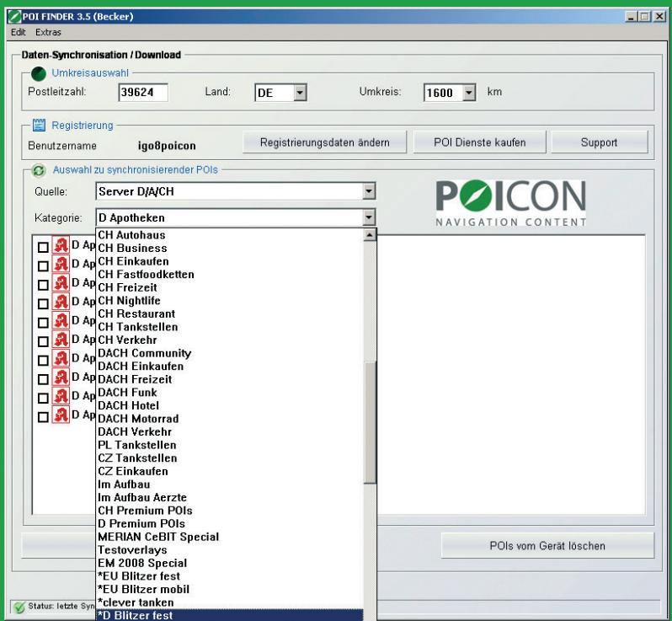Select D Premium POIs in the list
The image size is (672, 621).
230,523
